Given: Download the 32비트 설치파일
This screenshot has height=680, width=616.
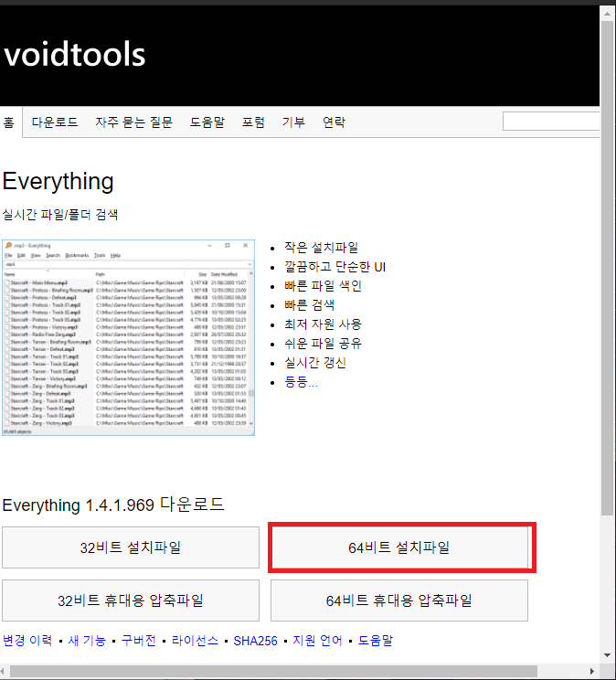Looking at the screenshot, I should click(131, 547).
